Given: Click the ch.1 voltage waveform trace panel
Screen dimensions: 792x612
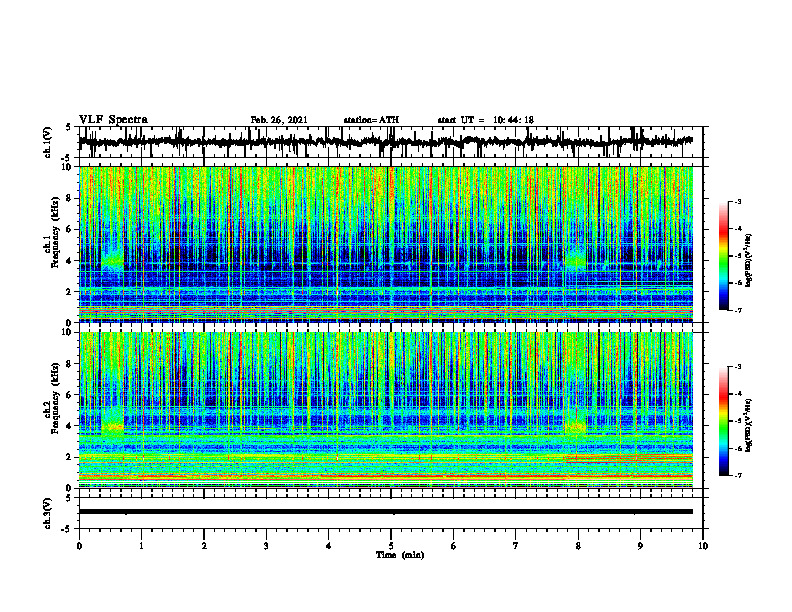Looking at the screenshot, I should 391,142.
